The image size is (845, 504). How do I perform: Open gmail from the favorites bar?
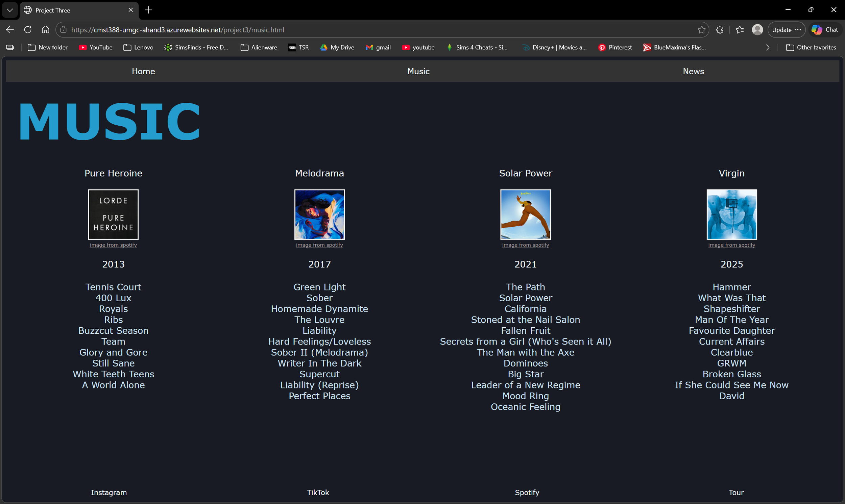[x=378, y=47]
